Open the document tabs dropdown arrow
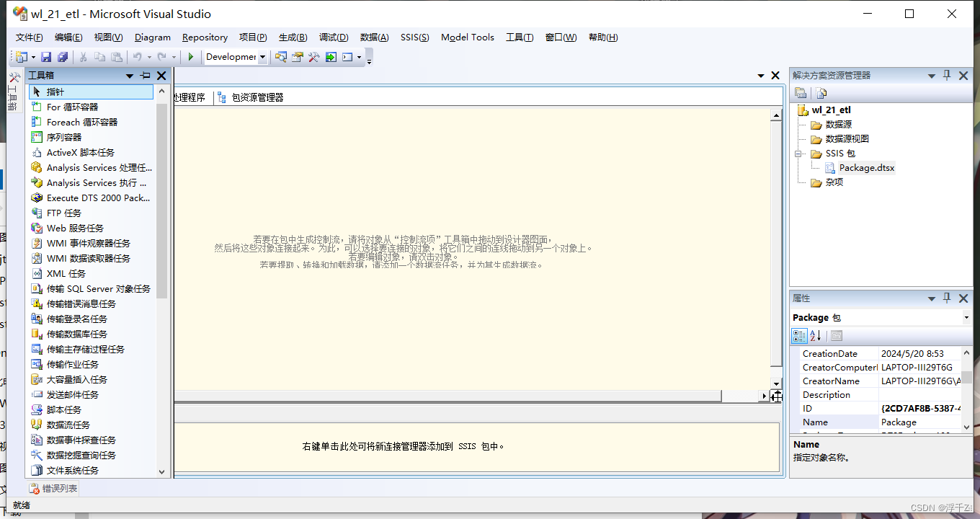Viewport: 980px width, 519px height. (x=761, y=76)
